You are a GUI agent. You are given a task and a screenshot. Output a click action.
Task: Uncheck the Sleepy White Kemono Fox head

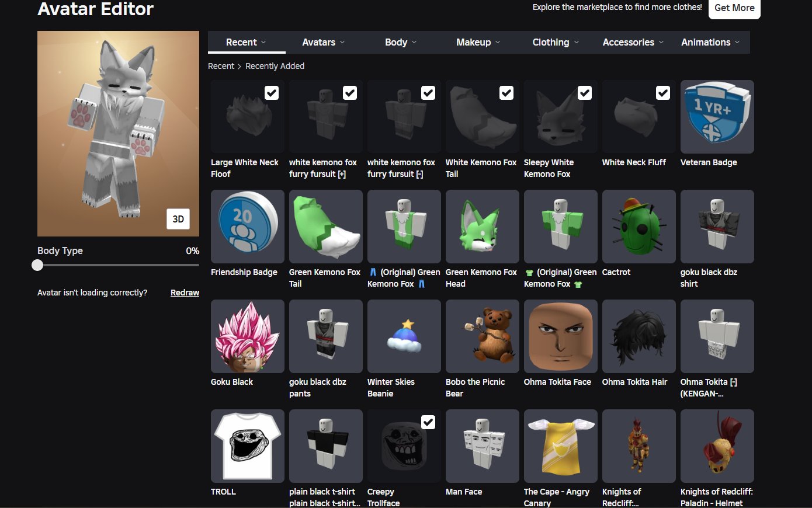point(585,93)
